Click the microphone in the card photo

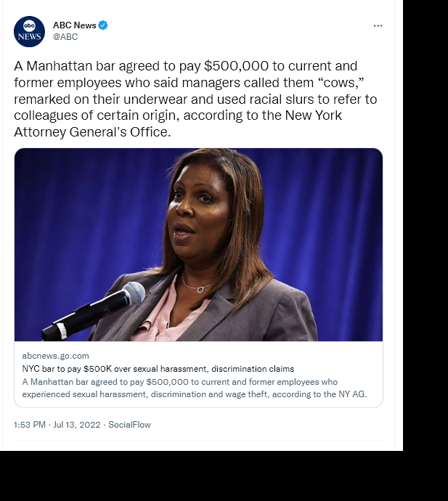pos(94,311)
